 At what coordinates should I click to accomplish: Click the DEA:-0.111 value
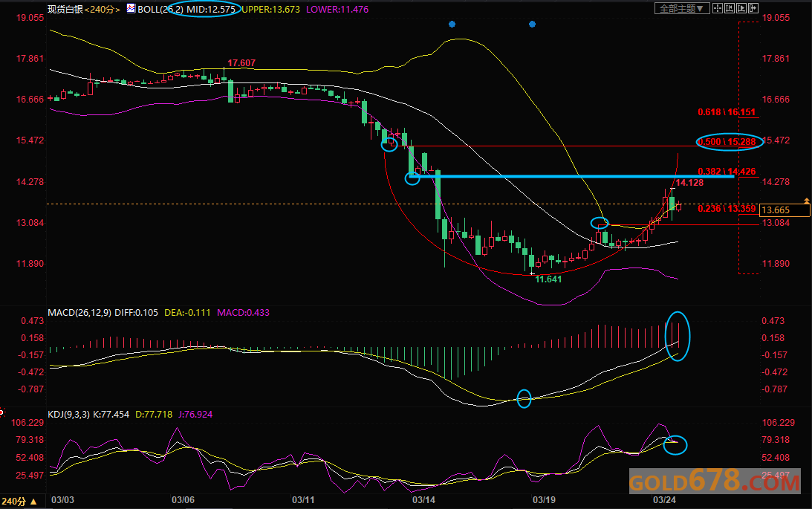(187, 313)
